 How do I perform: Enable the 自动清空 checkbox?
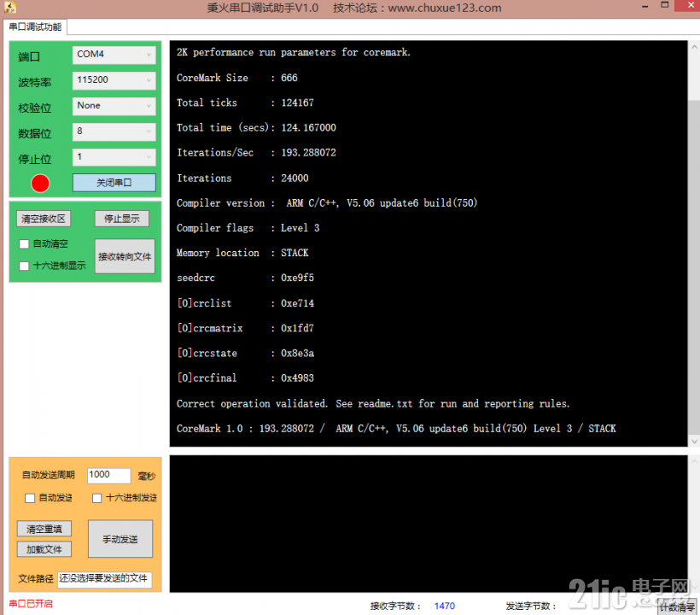(x=24, y=243)
